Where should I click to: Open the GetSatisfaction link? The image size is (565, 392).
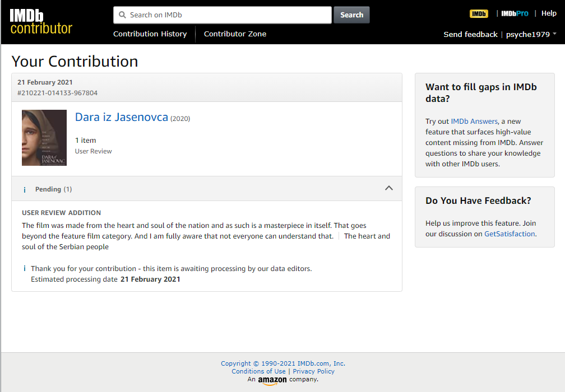click(510, 234)
